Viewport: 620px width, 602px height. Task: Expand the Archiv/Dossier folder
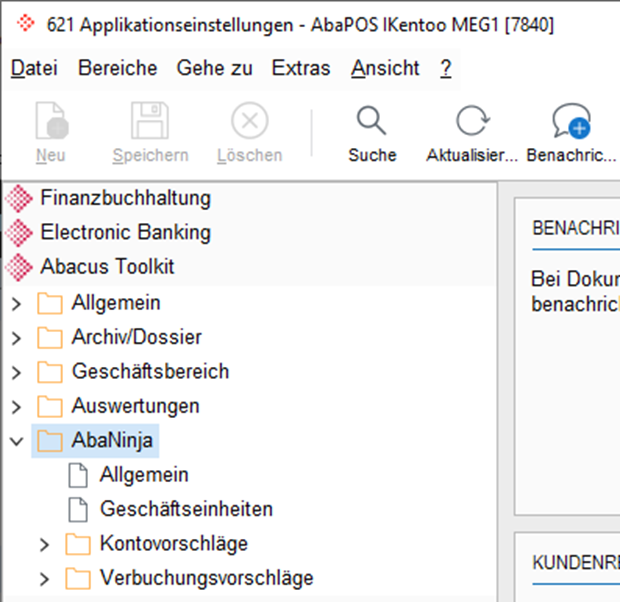[17, 338]
